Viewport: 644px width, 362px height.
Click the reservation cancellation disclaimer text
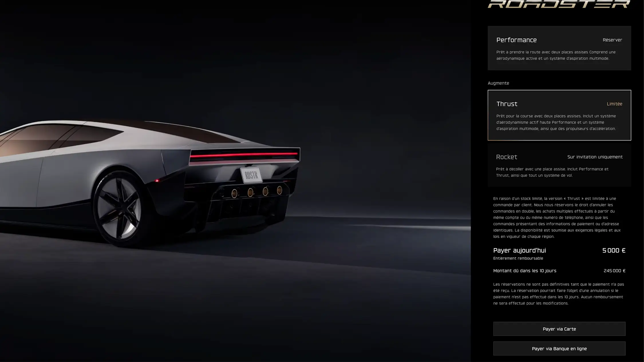point(558,294)
